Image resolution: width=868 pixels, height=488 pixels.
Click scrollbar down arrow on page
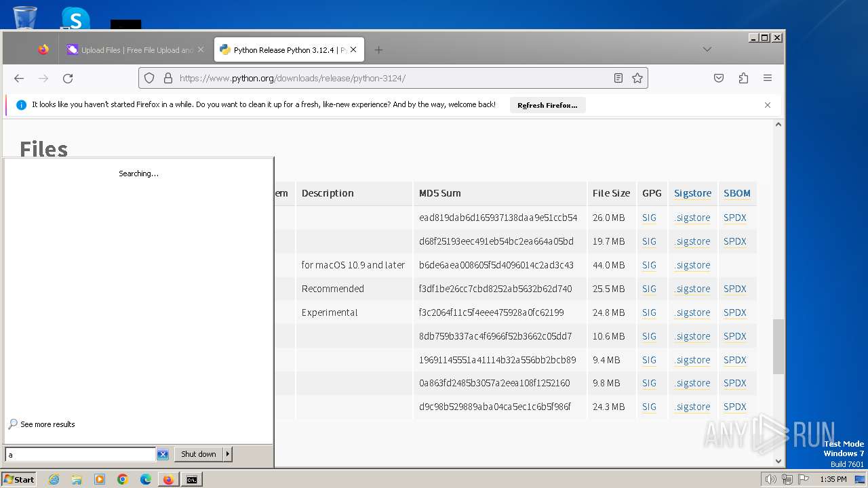point(778,462)
